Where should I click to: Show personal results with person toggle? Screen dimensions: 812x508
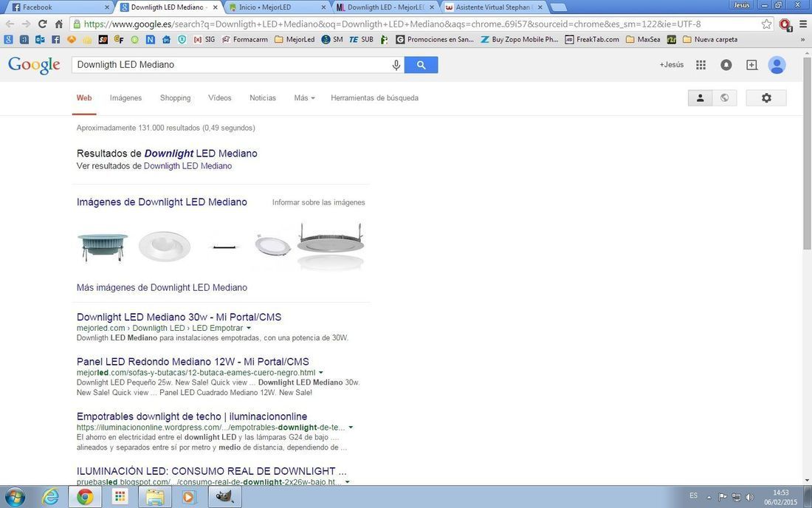coord(700,98)
